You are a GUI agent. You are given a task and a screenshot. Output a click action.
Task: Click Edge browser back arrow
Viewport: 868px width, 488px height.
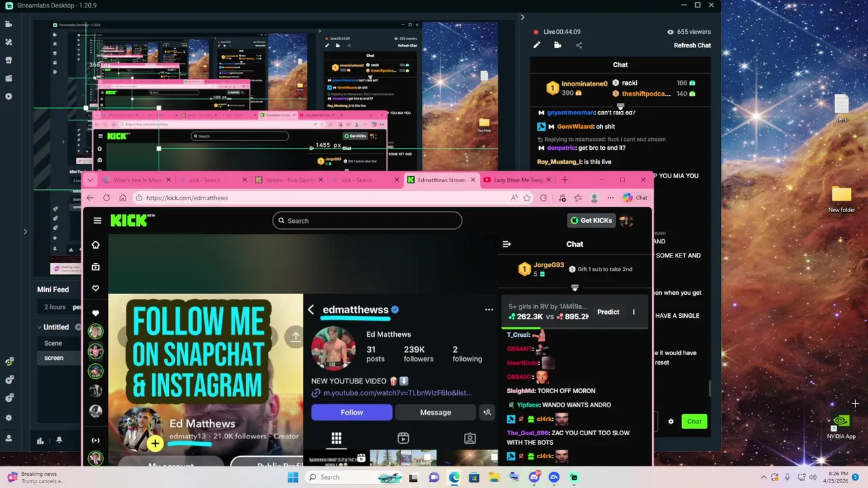pos(90,198)
